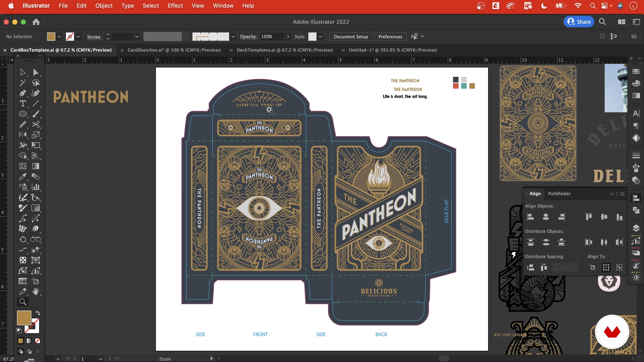Viewport: 644px width, 362px height.
Task: Open the artboard number dropdown
Action: (100, 359)
